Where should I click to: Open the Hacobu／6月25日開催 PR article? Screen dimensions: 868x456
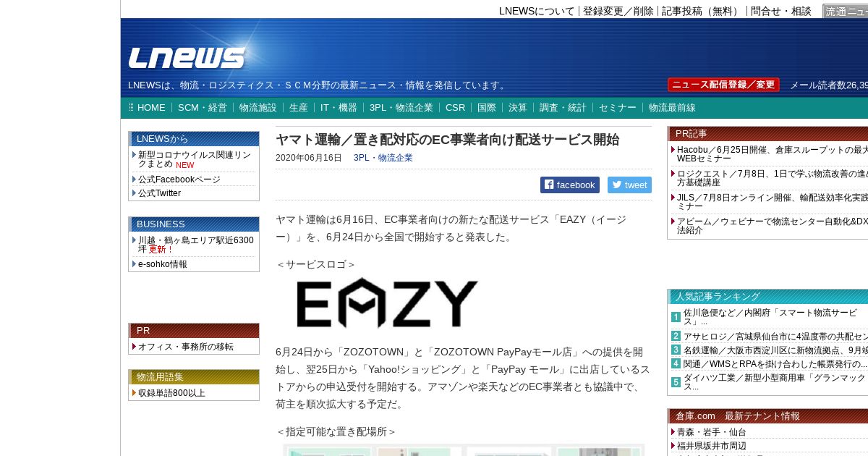pyautogui.click(x=772, y=153)
